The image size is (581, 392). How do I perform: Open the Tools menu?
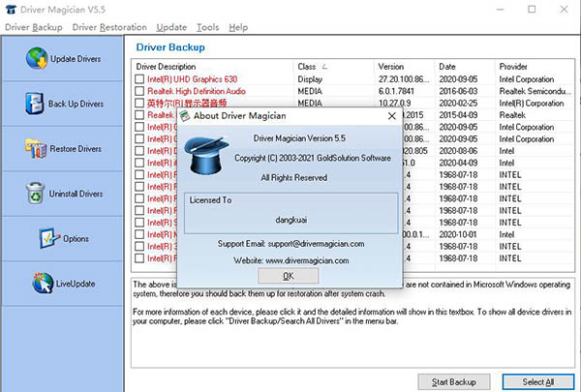coord(207,27)
